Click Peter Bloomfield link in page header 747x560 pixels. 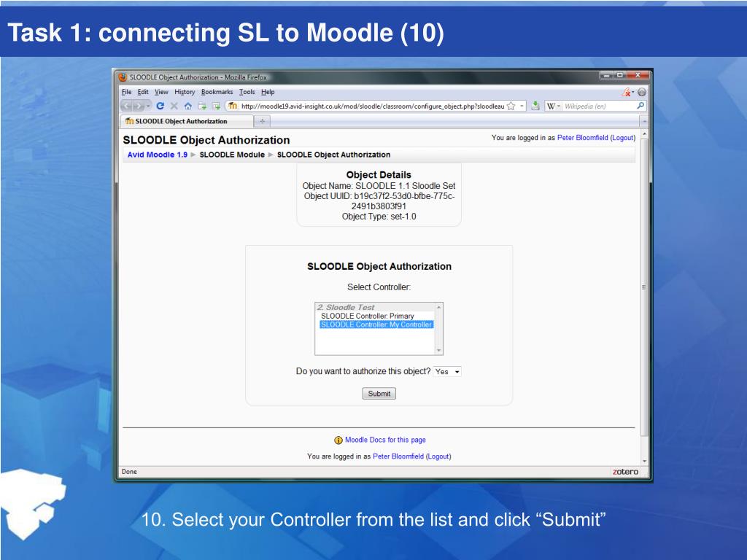coord(582,138)
